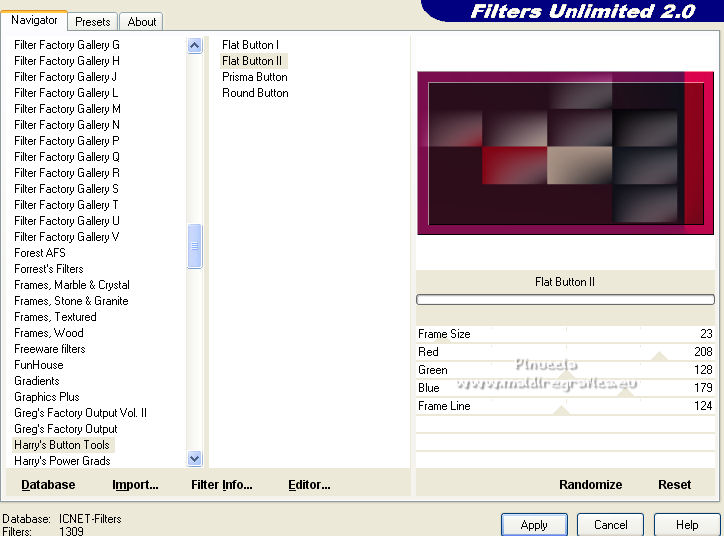Select Filter Factory Gallery R
The height and width of the screenshot is (536, 724).
click(x=67, y=173)
